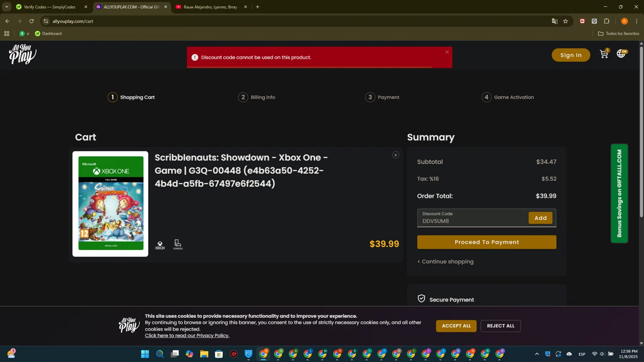The image size is (644, 362).
Task: Bookmark this page with the star icon
Action: click(565, 21)
